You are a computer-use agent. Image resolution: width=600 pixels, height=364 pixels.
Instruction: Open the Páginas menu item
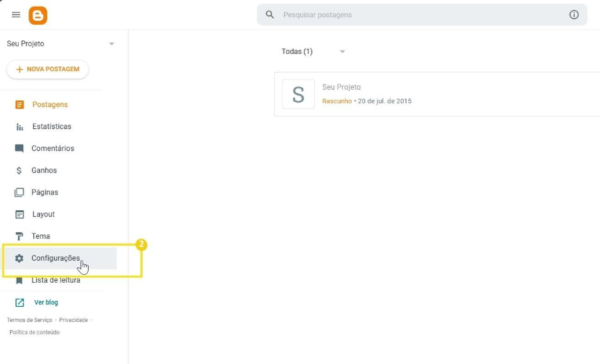pos(45,192)
